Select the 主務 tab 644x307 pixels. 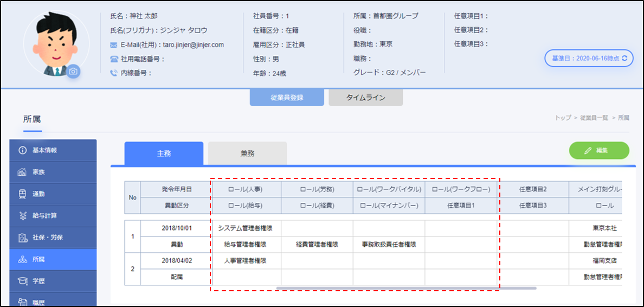pyautogui.click(x=164, y=153)
